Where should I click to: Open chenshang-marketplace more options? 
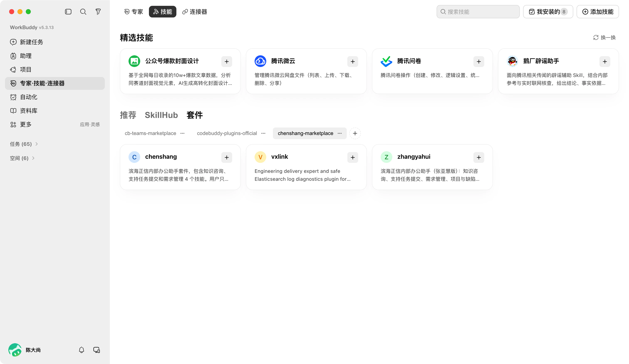pos(340,133)
